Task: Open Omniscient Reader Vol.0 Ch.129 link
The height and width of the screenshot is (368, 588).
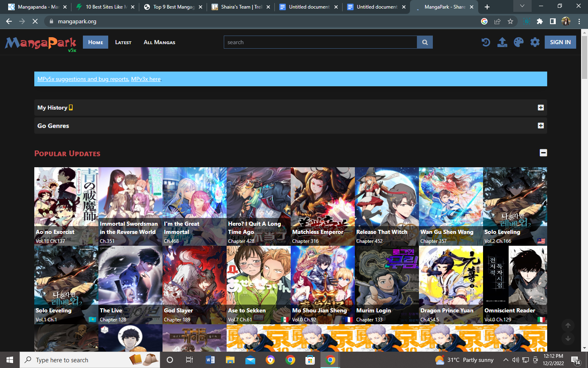Action: (498, 320)
